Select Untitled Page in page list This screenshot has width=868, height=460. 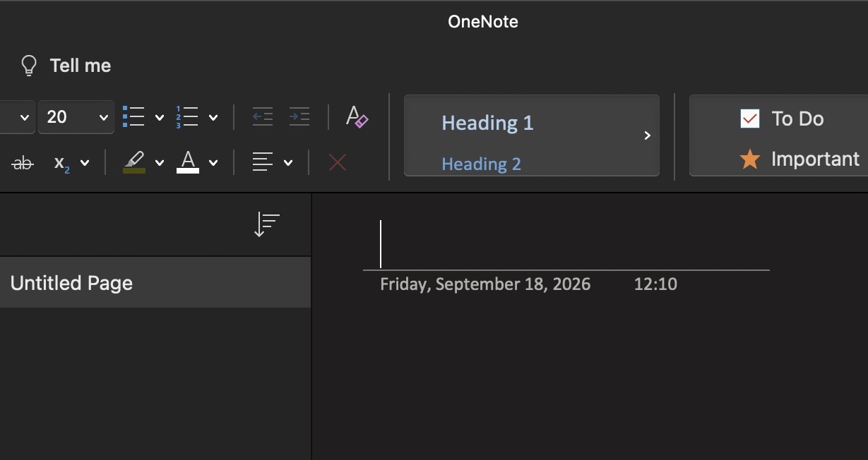click(x=155, y=282)
